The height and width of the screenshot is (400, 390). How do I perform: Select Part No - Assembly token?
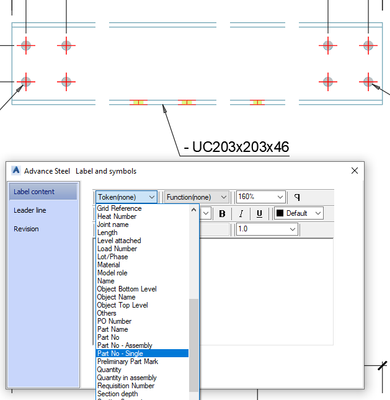142,345
